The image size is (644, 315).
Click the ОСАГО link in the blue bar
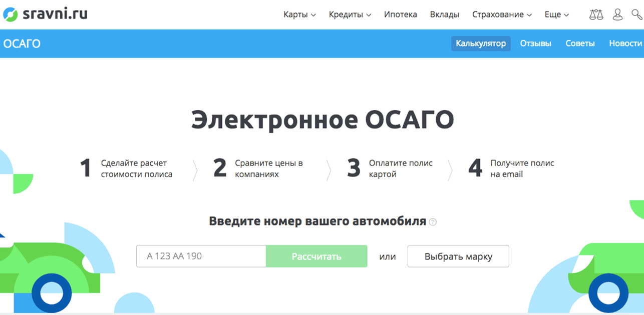pyautogui.click(x=22, y=43)
